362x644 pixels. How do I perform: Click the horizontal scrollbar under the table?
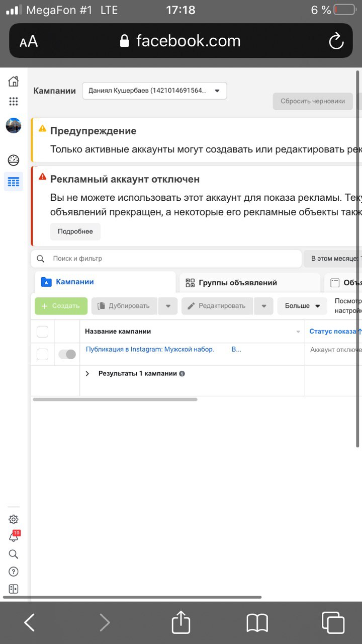click(115, 399)
